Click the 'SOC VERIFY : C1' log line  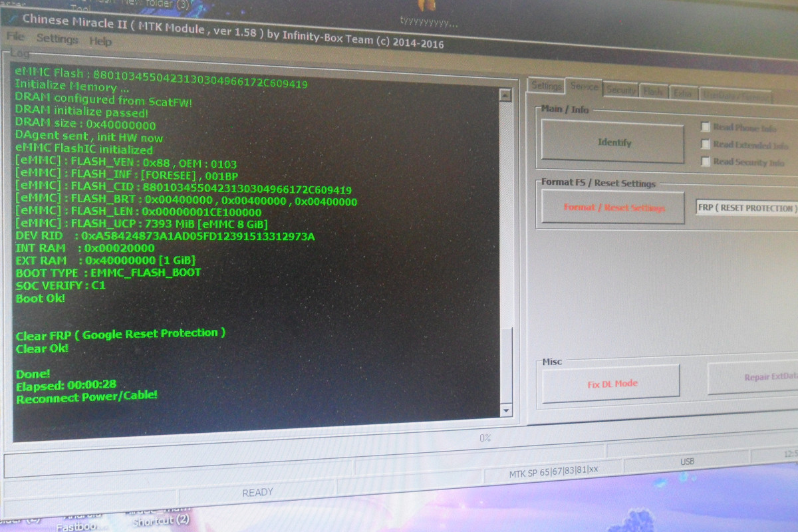pyautogui.click(x=60, y=285)
